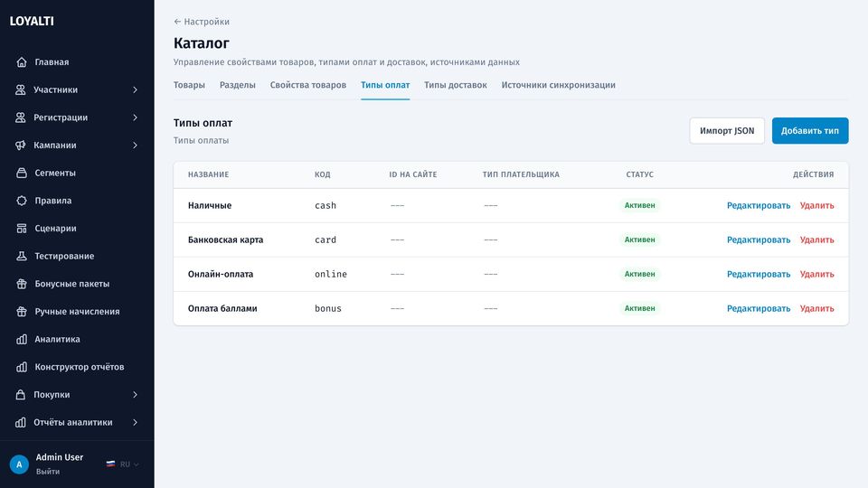Image resolution: width=868 pixels, height=488 pixels.
Task: Edit the Наличные payment type
Action: tap(759, 205)
